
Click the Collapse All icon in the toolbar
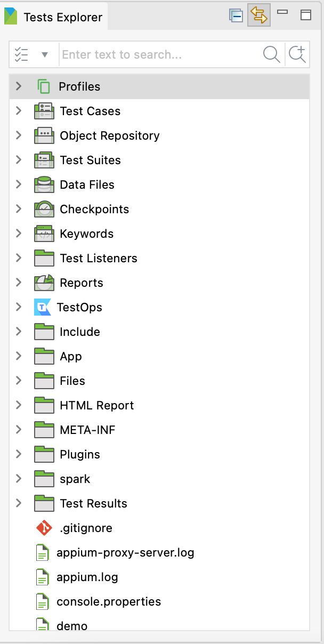(x=236, y=15)
